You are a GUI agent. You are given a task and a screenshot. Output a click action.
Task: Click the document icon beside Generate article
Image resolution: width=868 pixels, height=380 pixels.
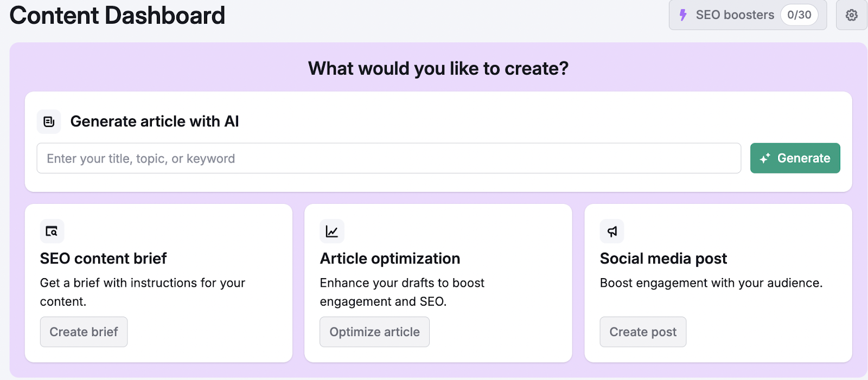click(x=49, y=121)
